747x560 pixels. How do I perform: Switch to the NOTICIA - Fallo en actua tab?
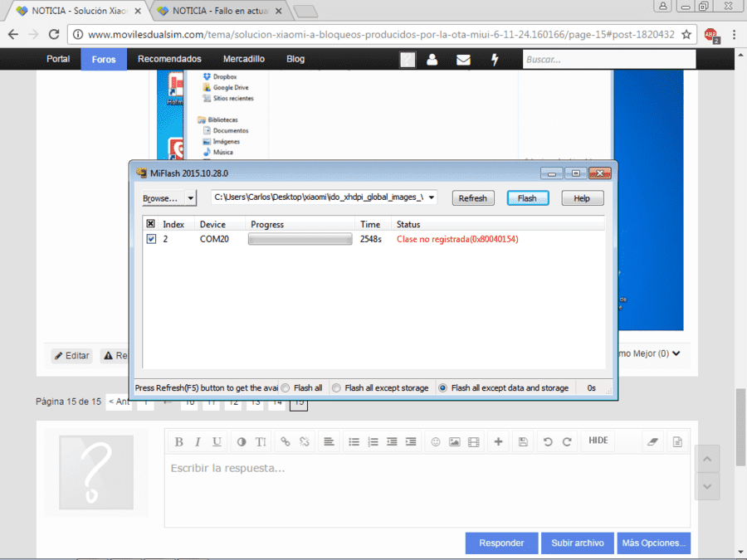pyautogui.click(x=220, y=11)
